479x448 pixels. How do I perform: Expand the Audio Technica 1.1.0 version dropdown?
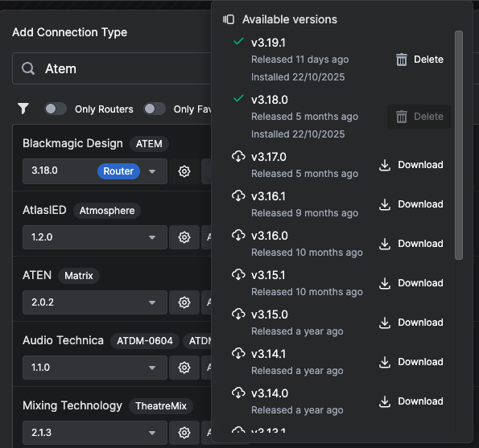point(95,368)
